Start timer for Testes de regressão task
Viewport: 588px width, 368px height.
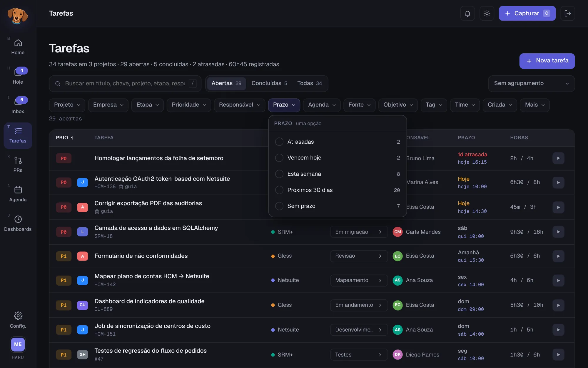click(x=558, y=355)
